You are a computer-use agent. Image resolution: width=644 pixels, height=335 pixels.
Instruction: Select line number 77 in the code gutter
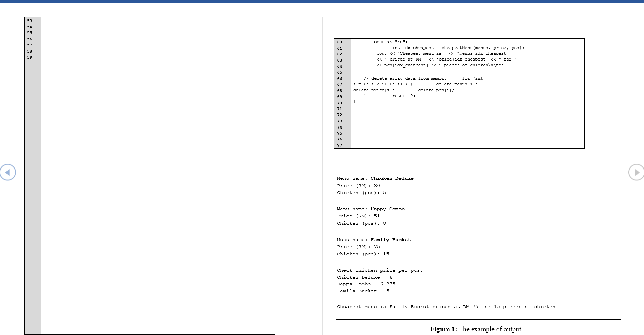(x=339, y=145)
